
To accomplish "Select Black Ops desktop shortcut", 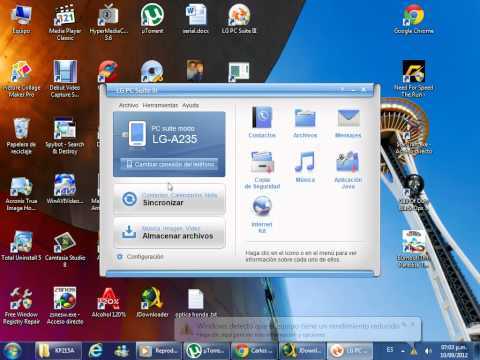I will click(x=413, y=193).
